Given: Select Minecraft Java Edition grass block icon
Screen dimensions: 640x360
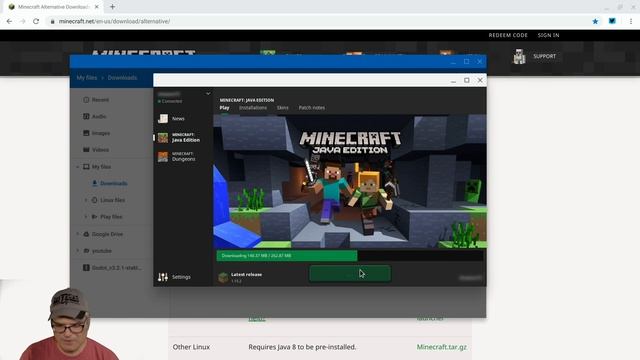Looking at the screenshot, I should pyautogui.click(x=163, y=138).
